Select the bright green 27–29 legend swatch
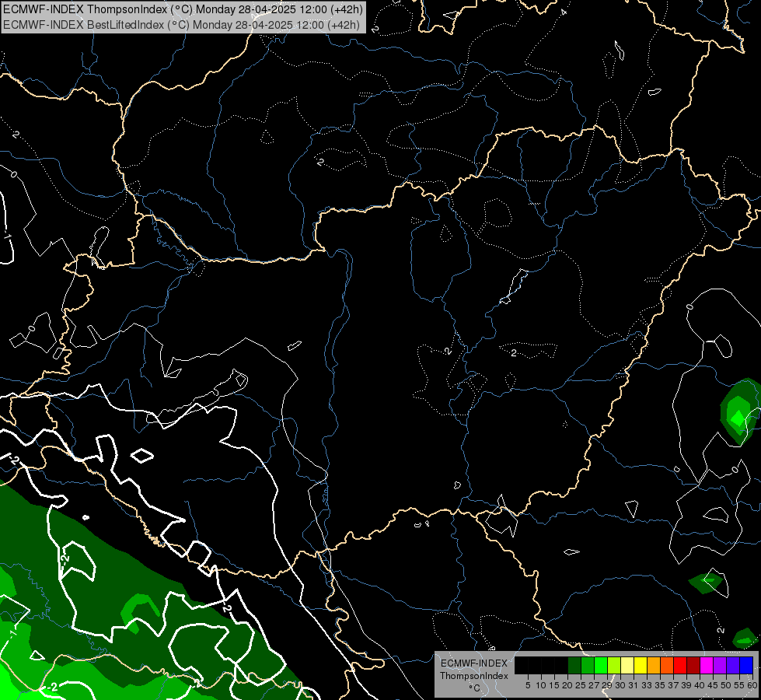Viewport: 761px width, 700px height. (x=601, y=665)
